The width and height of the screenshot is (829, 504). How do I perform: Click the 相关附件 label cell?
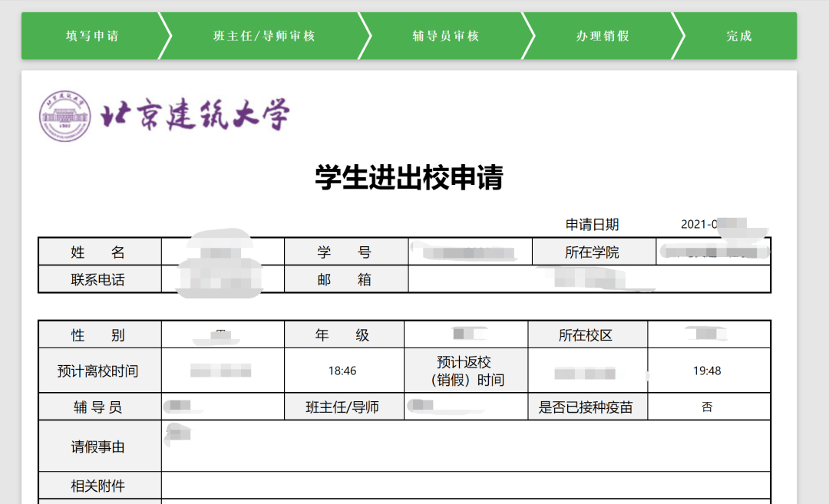tap(100, 486)
